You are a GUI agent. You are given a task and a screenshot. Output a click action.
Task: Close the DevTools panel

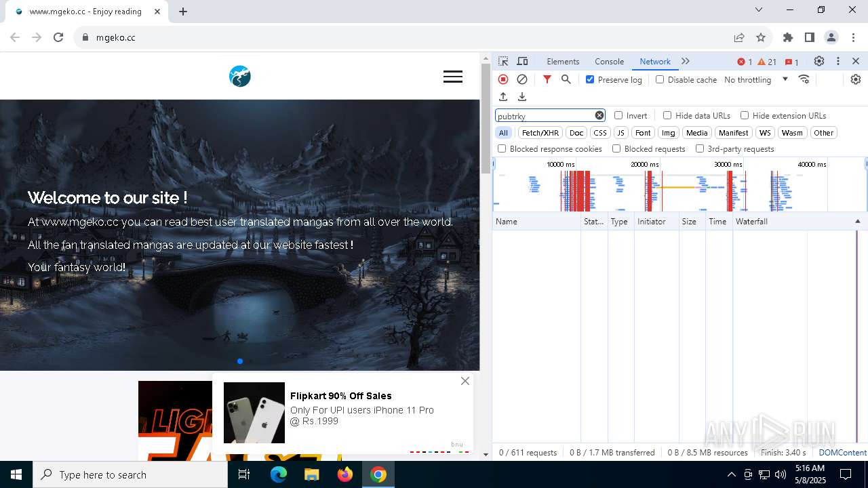(x=856, y=61)
